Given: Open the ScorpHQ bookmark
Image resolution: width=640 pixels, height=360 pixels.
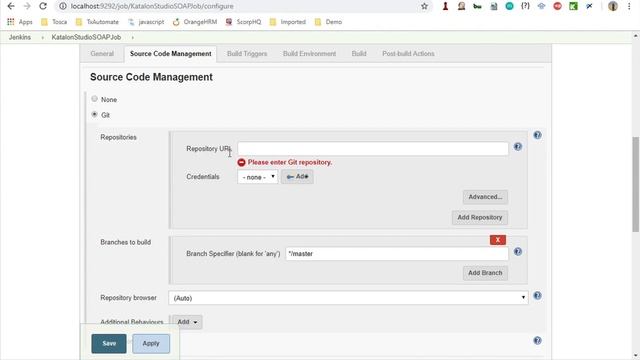Looking at the screenshot, I should tap(244, 22).
